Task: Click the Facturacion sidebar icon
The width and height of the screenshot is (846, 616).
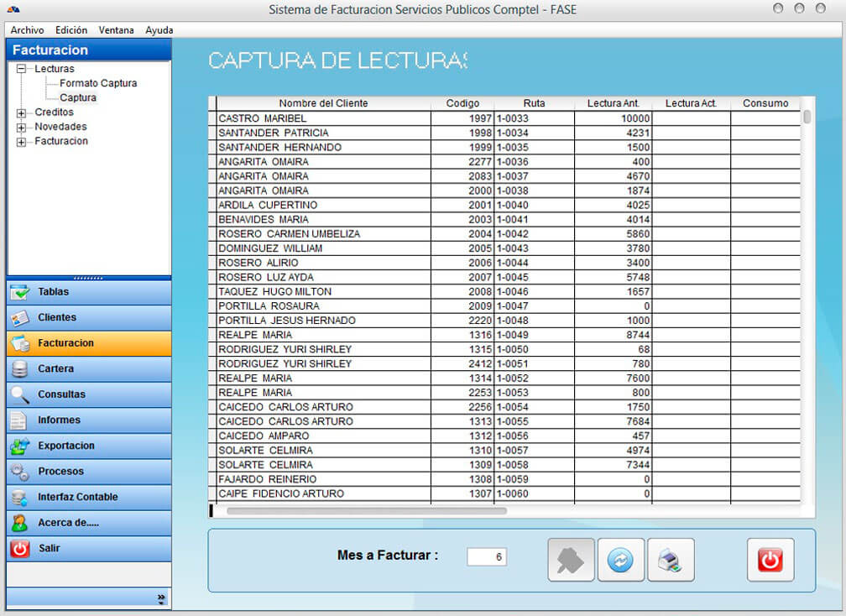Action: [20, 343]
